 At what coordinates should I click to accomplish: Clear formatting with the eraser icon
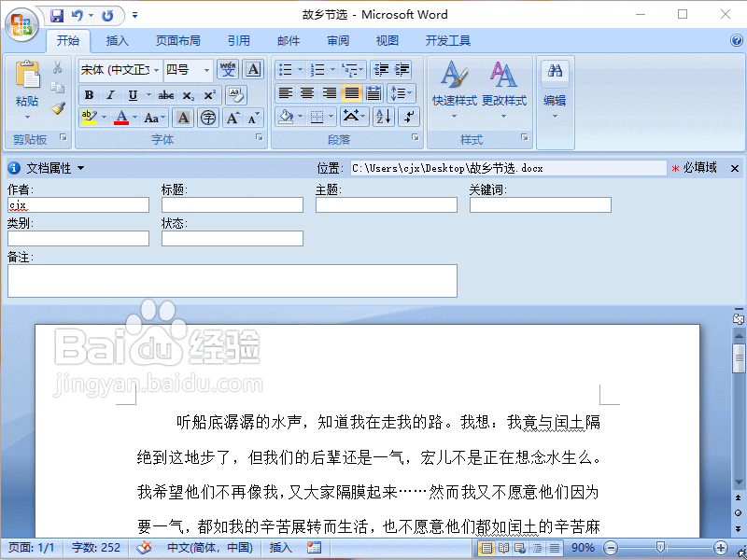coord(236,95)
